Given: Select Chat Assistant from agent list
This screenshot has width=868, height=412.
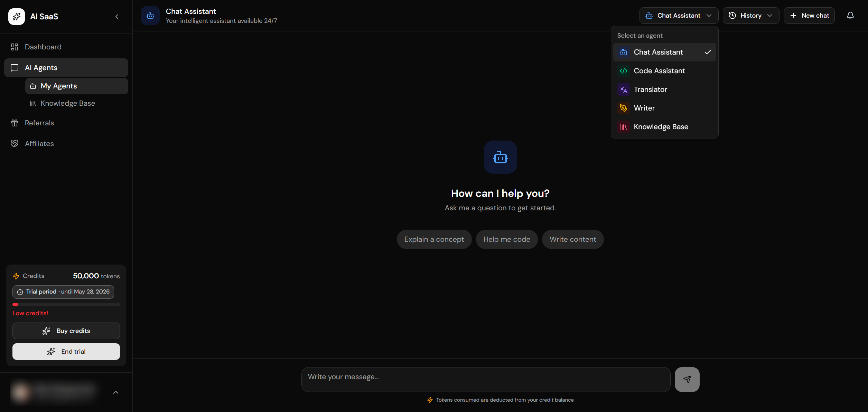Looking at the screenshot, I should click(x=665, y=52).
